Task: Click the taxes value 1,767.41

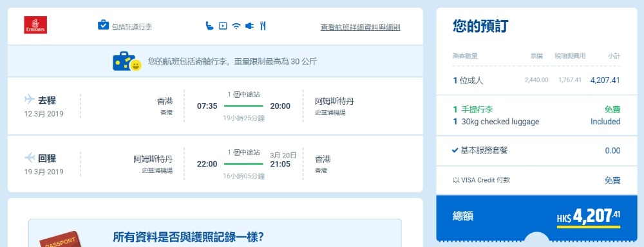Action: 570,80
